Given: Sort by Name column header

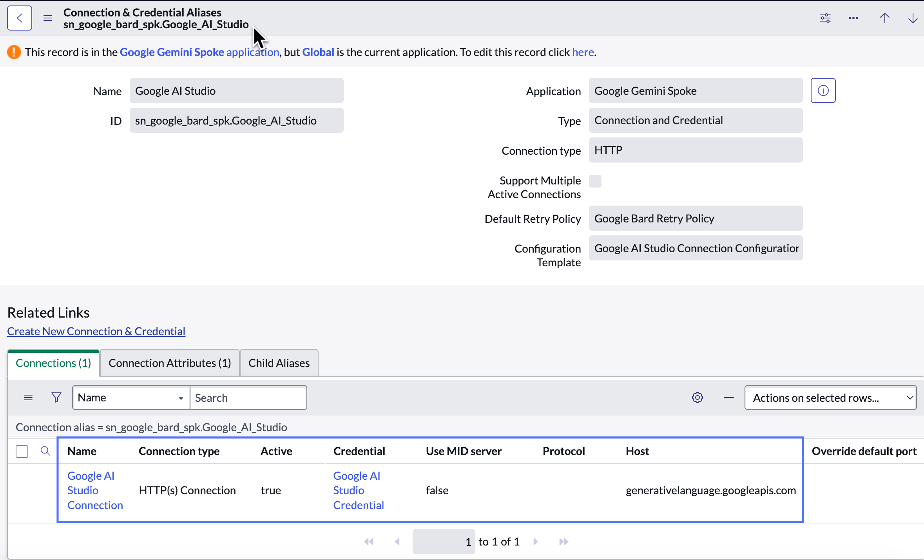Looking at the screenshot, I should tap(82, 451).
